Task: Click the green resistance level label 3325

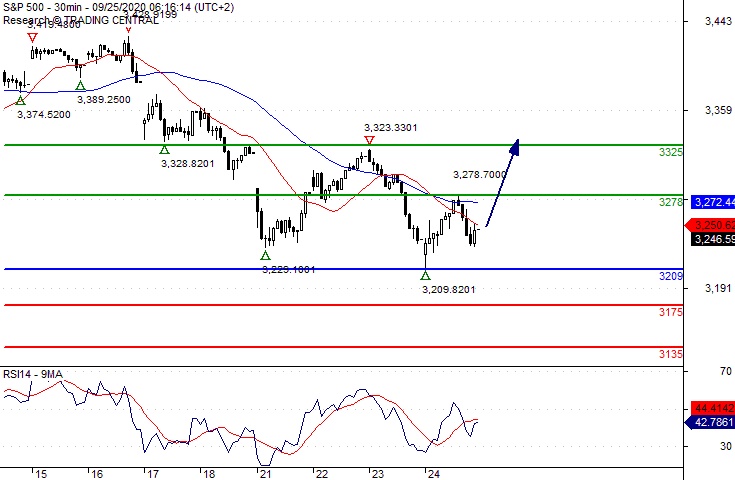Action: click(671, 152)
